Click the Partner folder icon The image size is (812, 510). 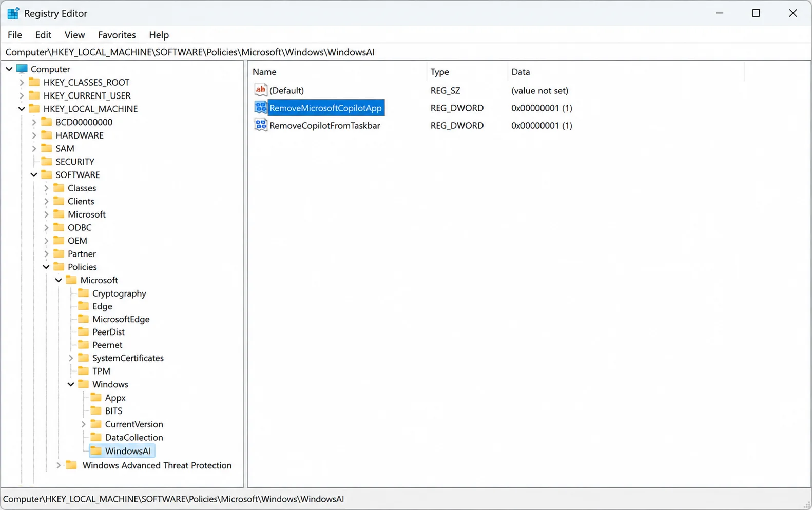coord(59,254)
